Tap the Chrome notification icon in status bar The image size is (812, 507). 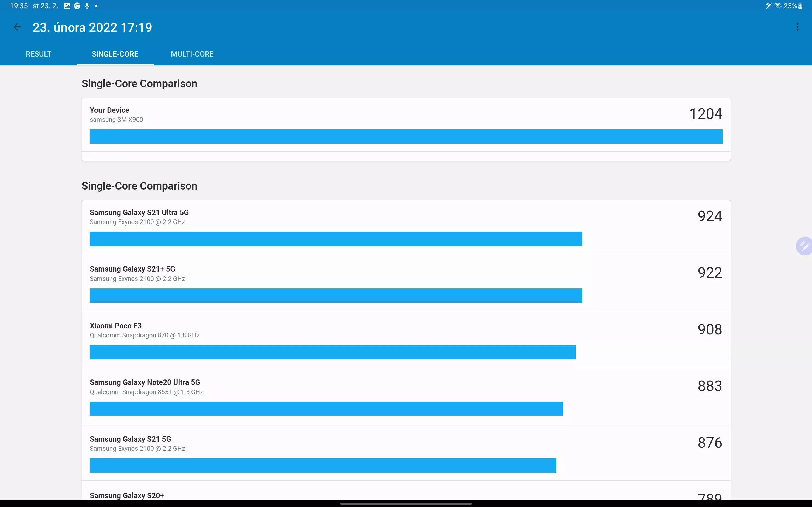(x=77, y=6)
